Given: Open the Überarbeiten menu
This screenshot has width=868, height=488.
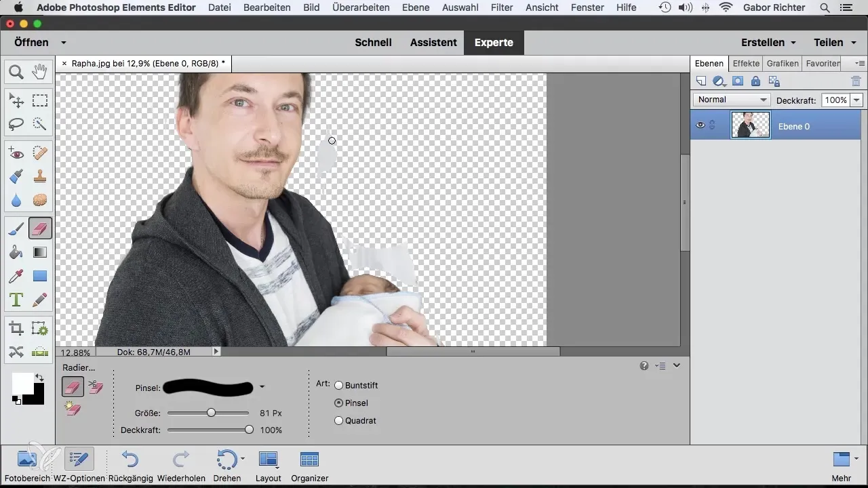Looking at the screenshot, I should [361, 7].
